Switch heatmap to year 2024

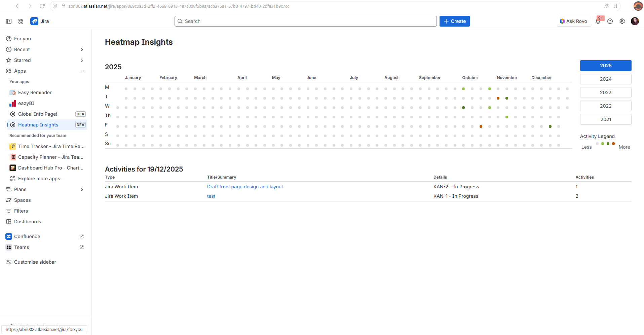pos(606,79)
